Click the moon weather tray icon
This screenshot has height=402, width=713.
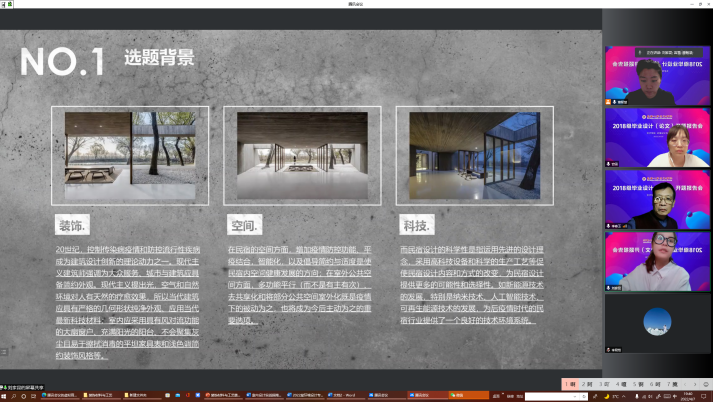[x=607, y=397]
